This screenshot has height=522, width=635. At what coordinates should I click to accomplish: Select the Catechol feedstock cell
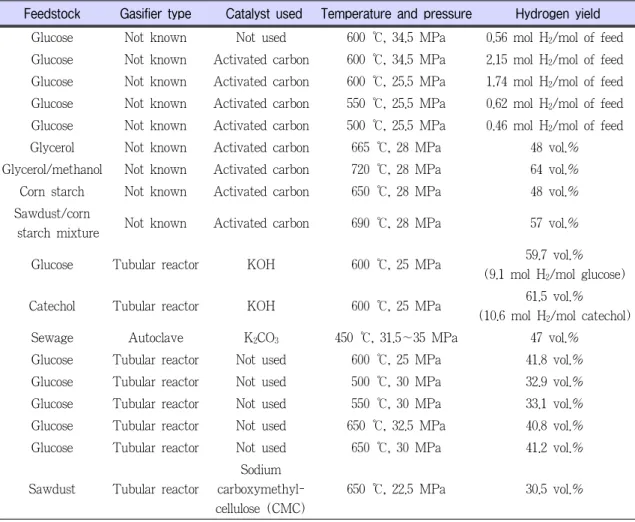[52, 306]
